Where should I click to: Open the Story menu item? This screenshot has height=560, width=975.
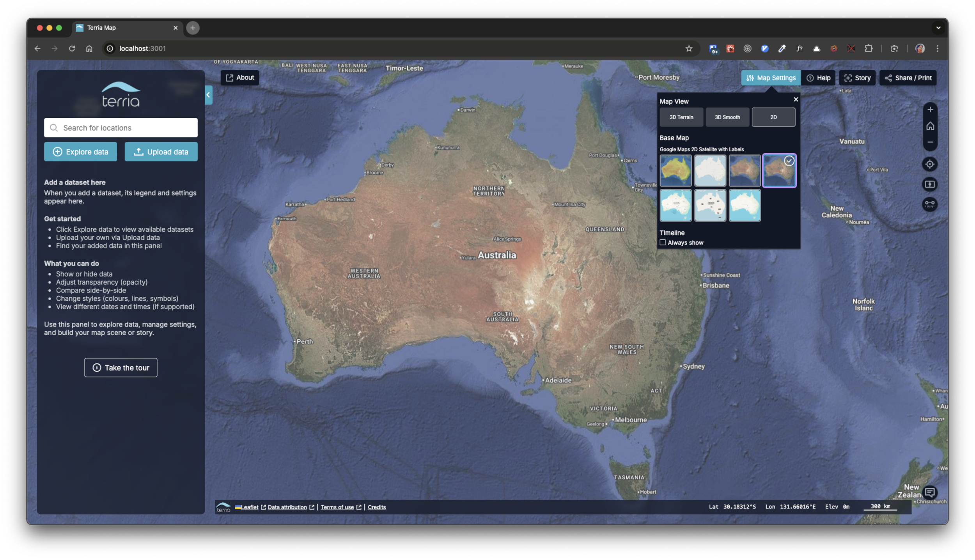857,78
